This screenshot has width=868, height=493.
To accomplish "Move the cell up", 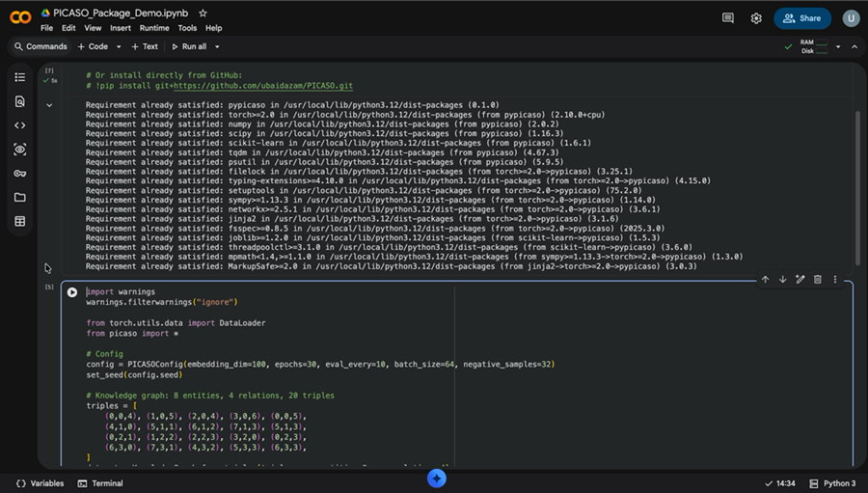I will click(765, 280).
